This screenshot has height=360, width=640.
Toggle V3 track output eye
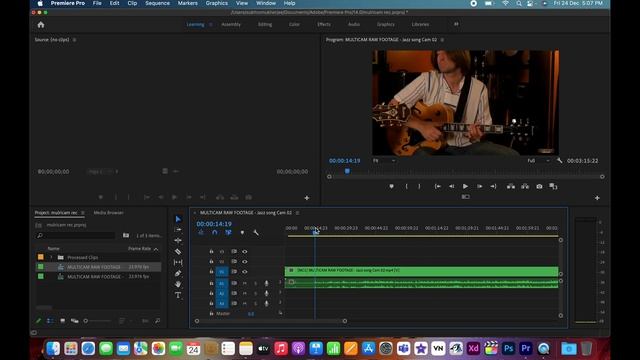point(244,251)
